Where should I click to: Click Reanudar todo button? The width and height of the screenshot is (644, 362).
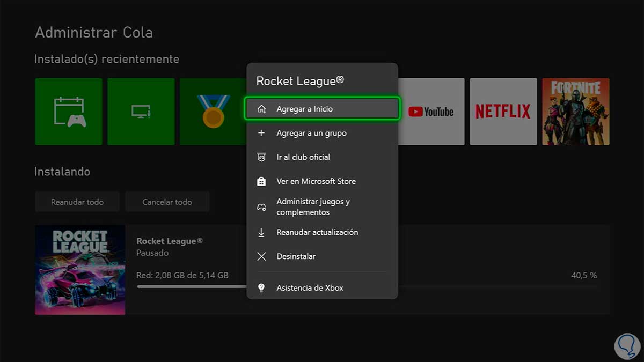(77, 202)
